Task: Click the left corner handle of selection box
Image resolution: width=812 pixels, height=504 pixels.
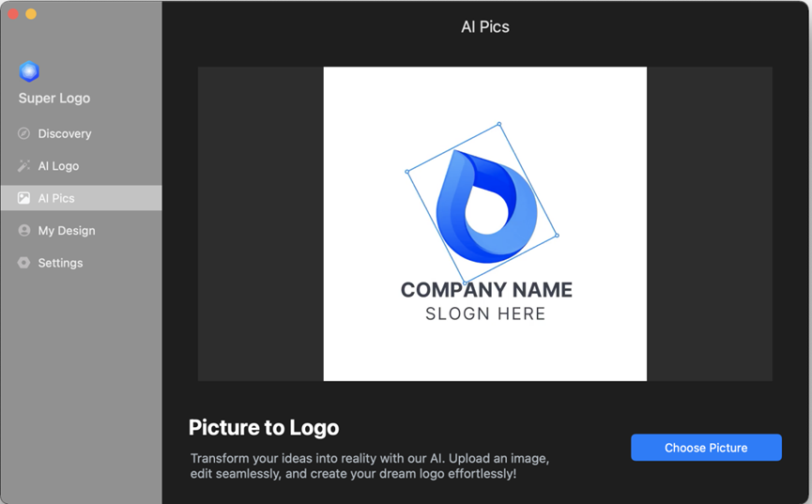Action: [407, 172]
